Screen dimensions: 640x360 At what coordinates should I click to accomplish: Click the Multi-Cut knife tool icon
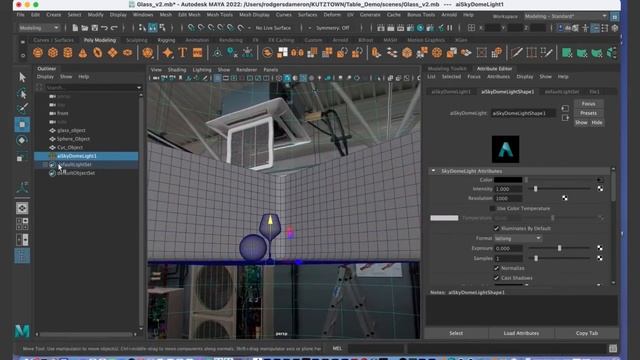click(x=516, y=53)
